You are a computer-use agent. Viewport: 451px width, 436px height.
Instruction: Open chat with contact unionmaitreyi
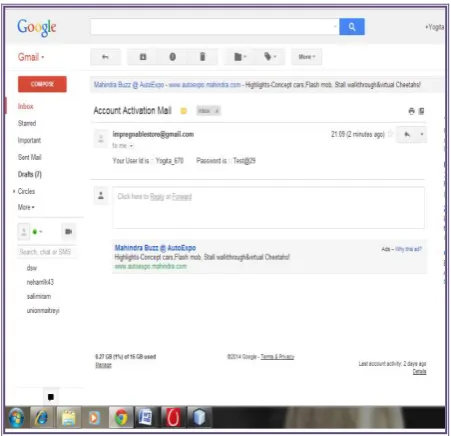coord(43,311)
